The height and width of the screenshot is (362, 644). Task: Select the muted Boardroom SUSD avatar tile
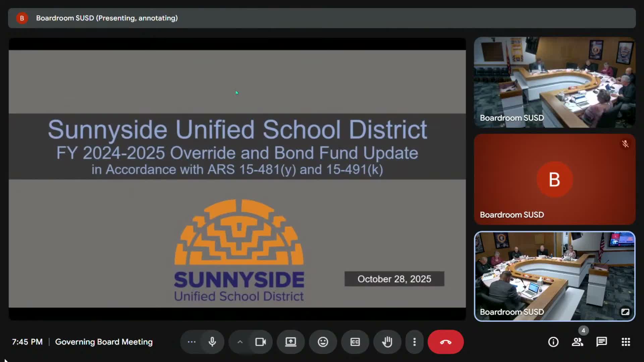(x=554, y=179)
